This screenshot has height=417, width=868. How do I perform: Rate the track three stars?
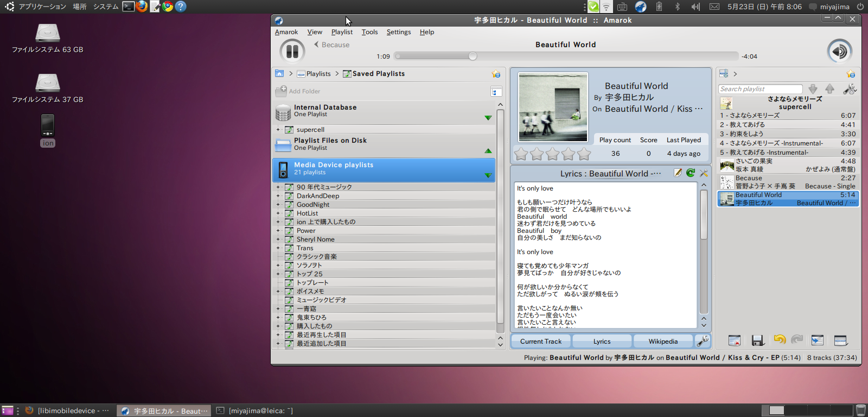tap(552, 154)
